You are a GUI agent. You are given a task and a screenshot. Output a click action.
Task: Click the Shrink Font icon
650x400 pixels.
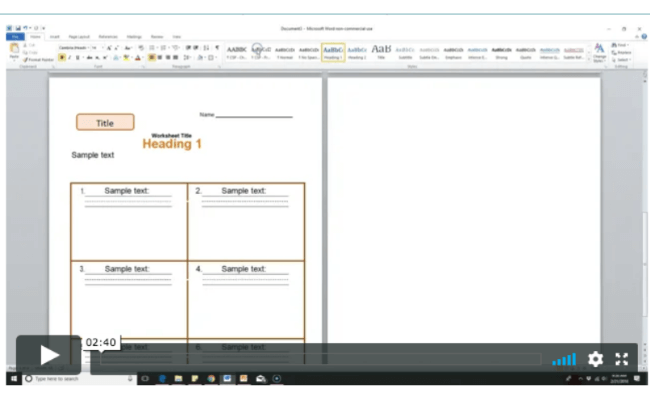pyautogui.click(x=117, y=48)
